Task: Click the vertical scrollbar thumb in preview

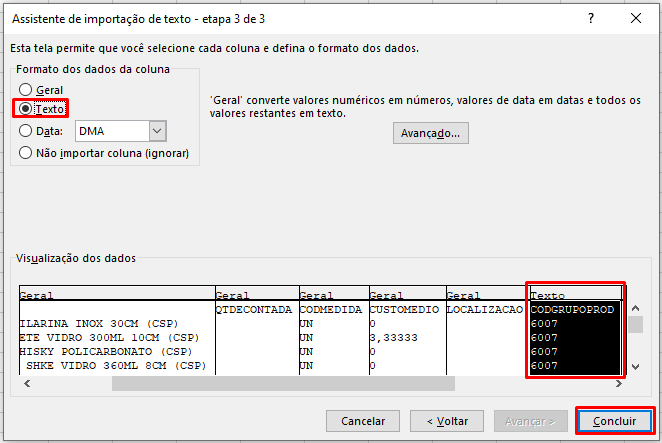Action: pyautogui.click(x=635, y=325)
